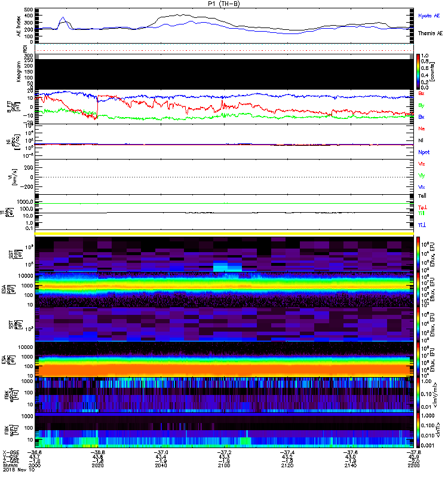Viewport: 448px width, 478px height.
Task: Click the black "Te∥" temperature legend label
Action: (422, 196)
